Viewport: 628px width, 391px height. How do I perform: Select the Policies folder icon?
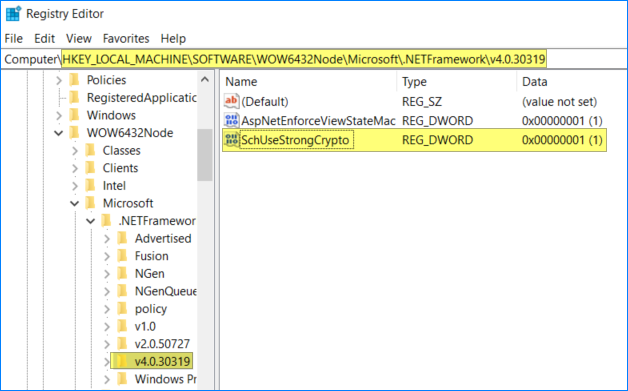point(74,80)
